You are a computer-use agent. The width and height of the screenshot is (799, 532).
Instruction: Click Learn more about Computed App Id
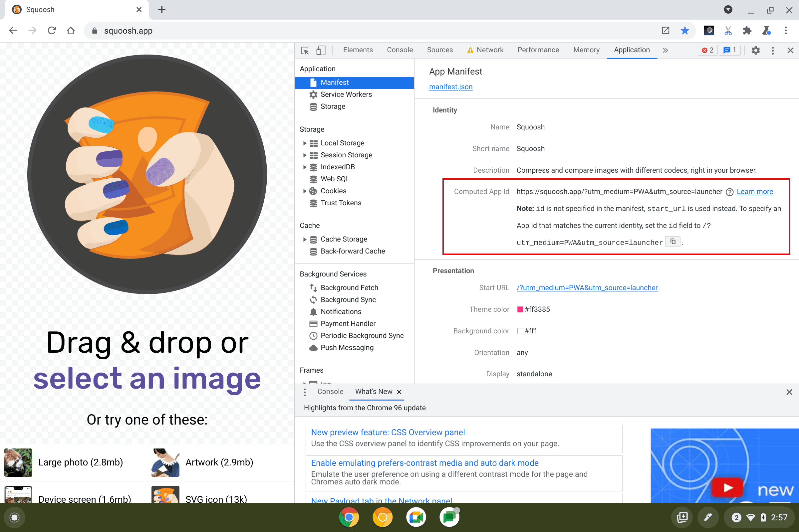(755, 191)
